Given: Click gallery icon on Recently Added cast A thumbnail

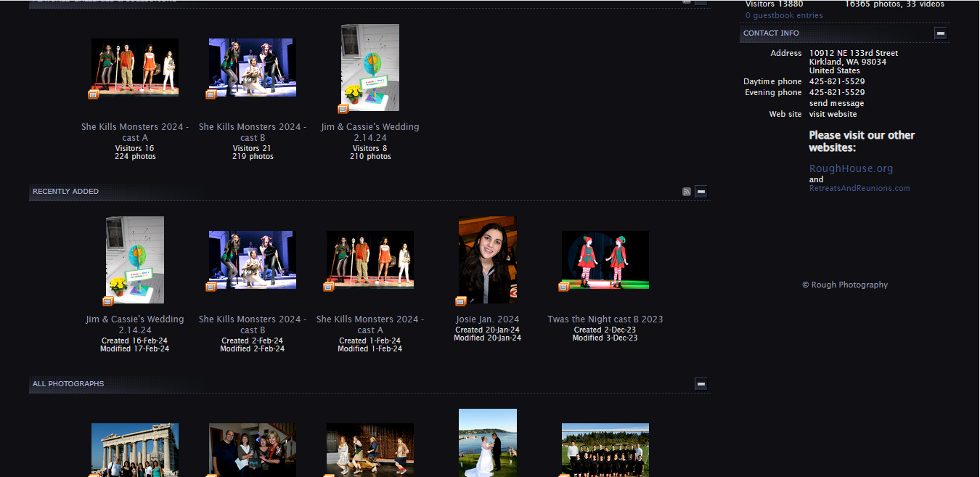Looking at the screenshot, I should pyautogui.click(x=328, y=287).
